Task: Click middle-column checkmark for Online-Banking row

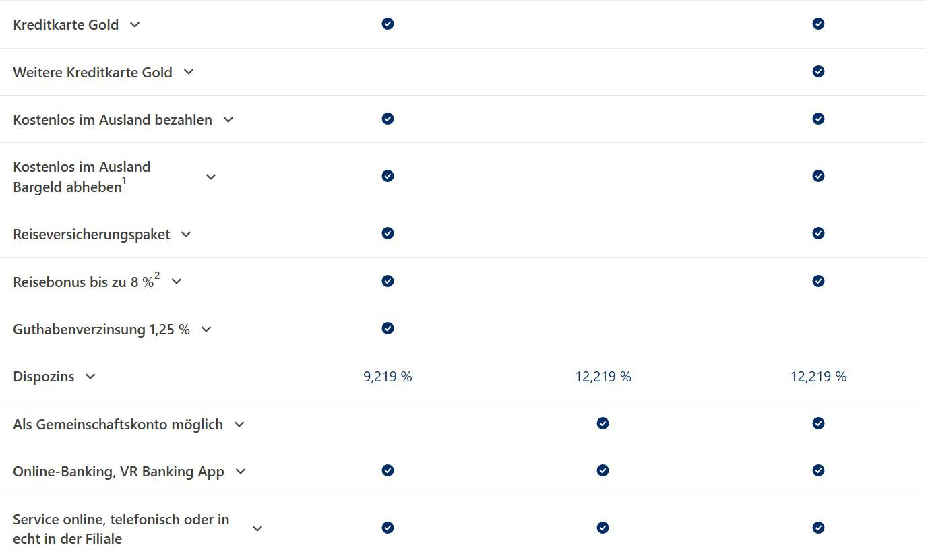Action: [x=603, y=470]
